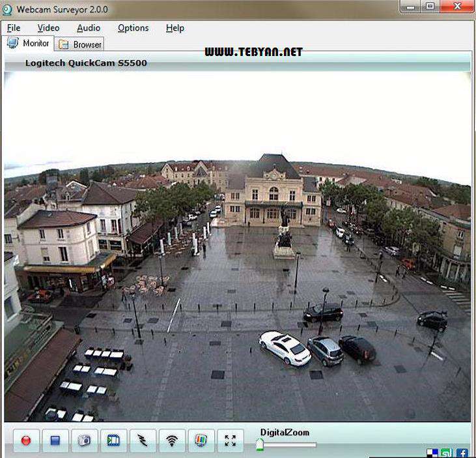Toggle motion detection lightning icon
The width and height of the screenshot is (476, 458).
tap(143, 440)
